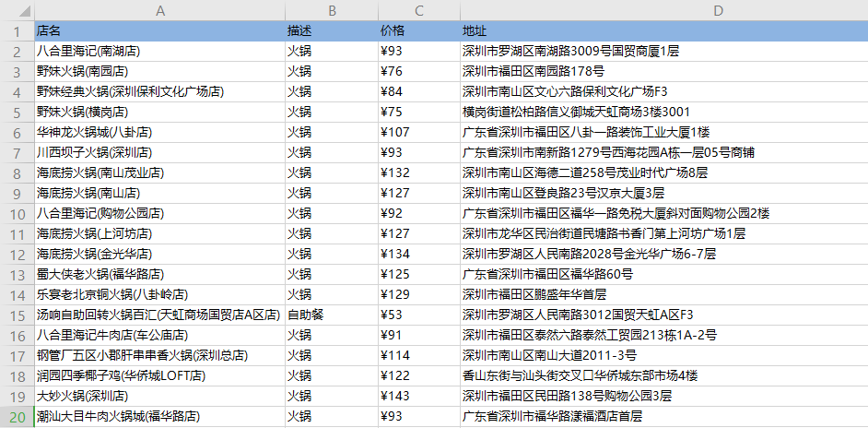Select cell 海底捞火锅(上河坊店)

tap(160, 234)
